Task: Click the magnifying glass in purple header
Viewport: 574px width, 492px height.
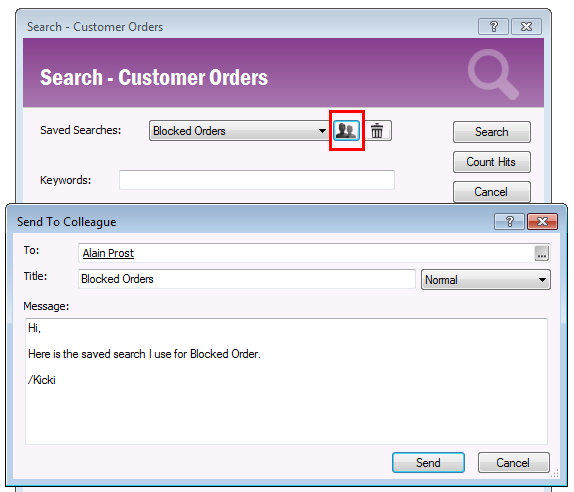Action: 493,74
